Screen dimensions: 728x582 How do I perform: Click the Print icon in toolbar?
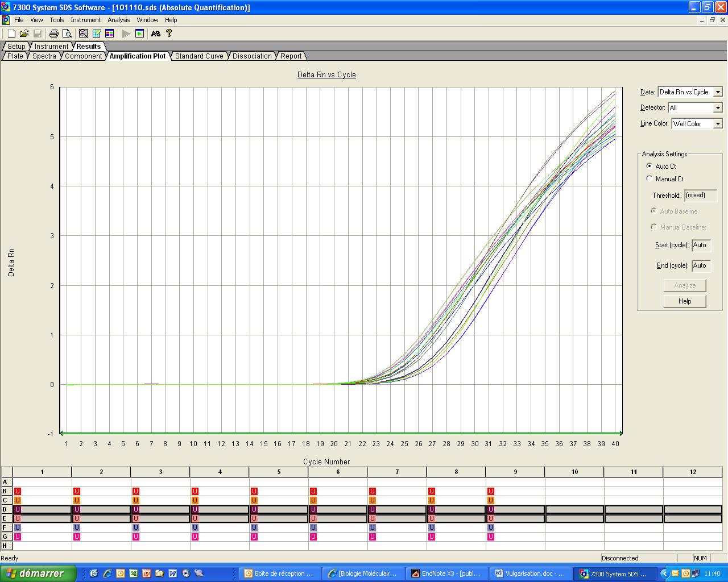pos(54,34)
